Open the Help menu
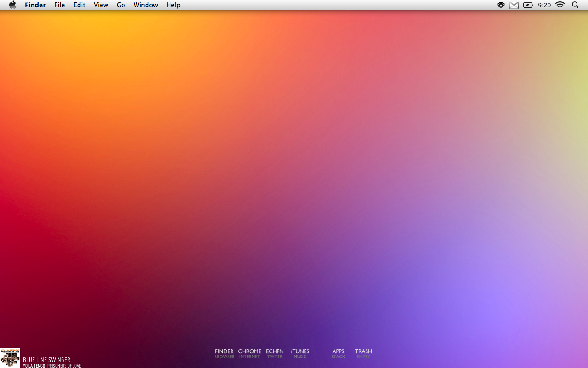This screenshot has height=368, width=588. point(173,5)
